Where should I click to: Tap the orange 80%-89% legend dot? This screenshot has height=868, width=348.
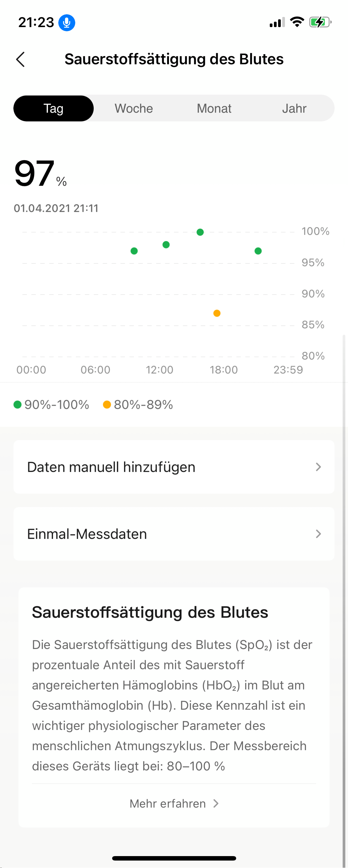(107, 405)
